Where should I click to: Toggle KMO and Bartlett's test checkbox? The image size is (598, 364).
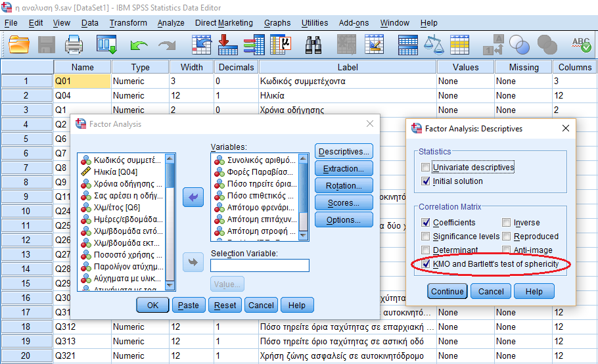(425, 263)
